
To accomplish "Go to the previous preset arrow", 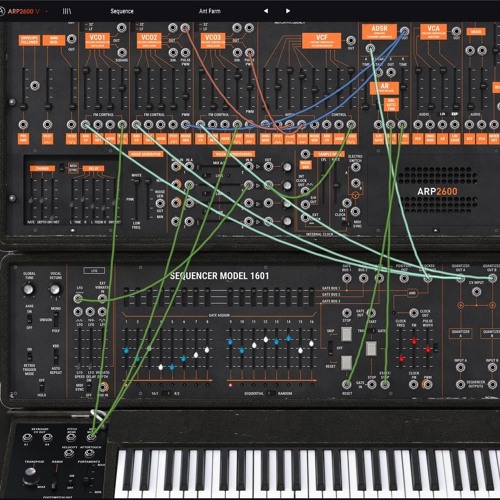I will [266, 11].
